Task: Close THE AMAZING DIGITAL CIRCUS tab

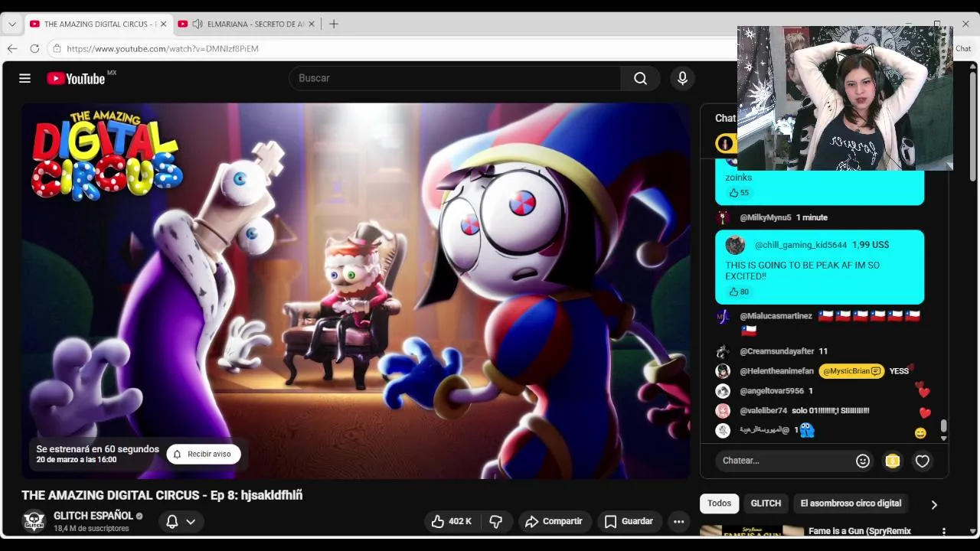Action: tap(163, 24)
